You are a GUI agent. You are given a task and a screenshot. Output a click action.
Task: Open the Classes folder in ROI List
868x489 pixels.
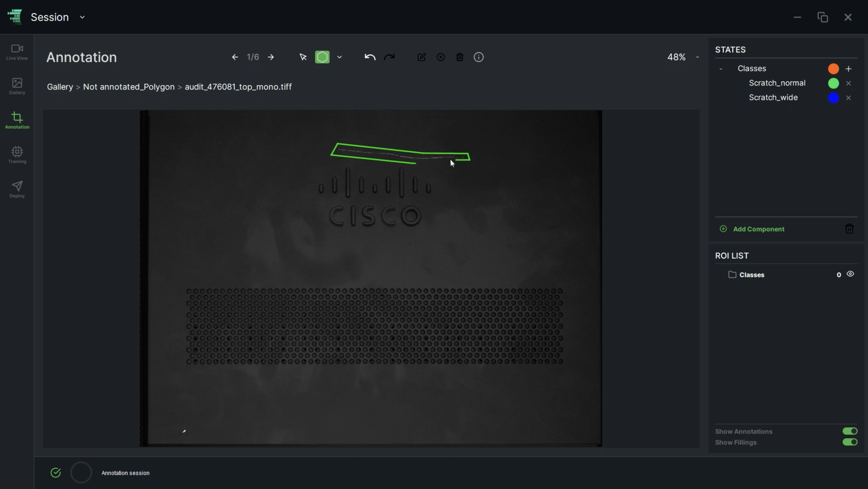746,275
